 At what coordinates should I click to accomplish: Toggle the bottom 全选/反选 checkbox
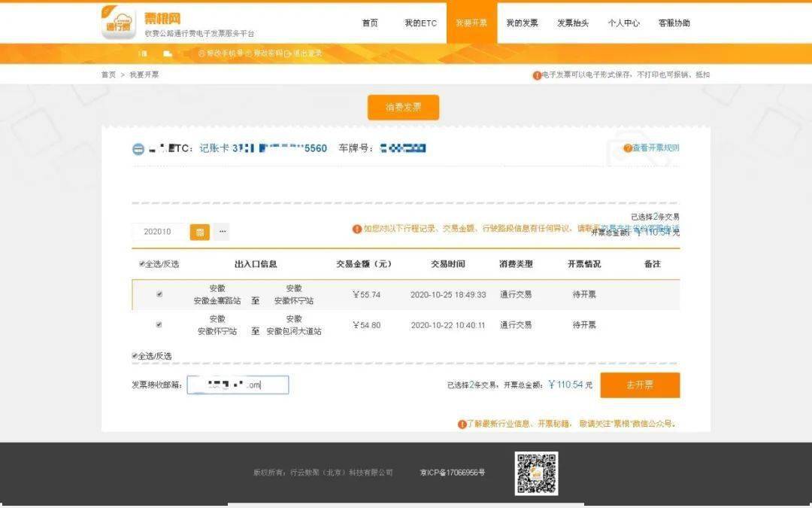click(135, 356)
